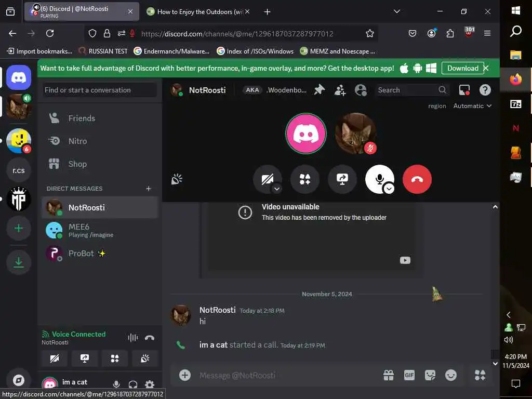The image size is (532, 399).
Task: Disconnect using voice panel hang-up icon
Action: point(150,338)
